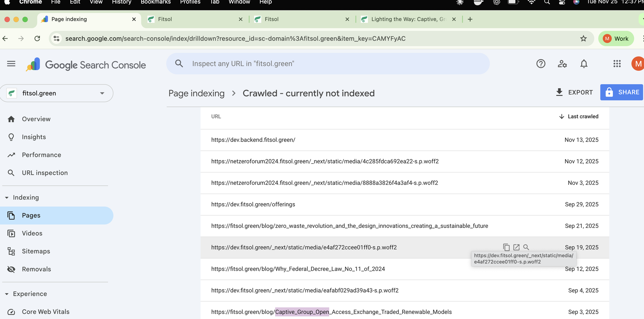Click the SHARE button
This screenshot has width=644, height=319.
622,92
